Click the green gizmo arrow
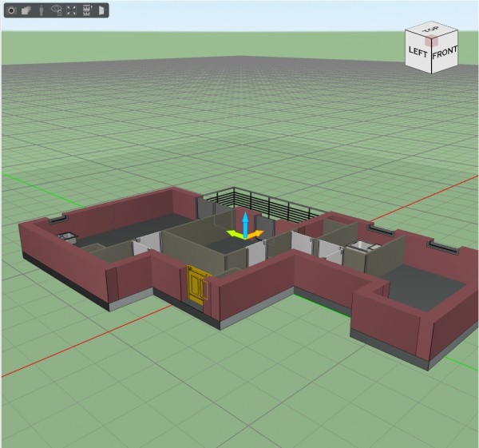The height and width of the screenshot is (448, 479). [x=235, y=234]
